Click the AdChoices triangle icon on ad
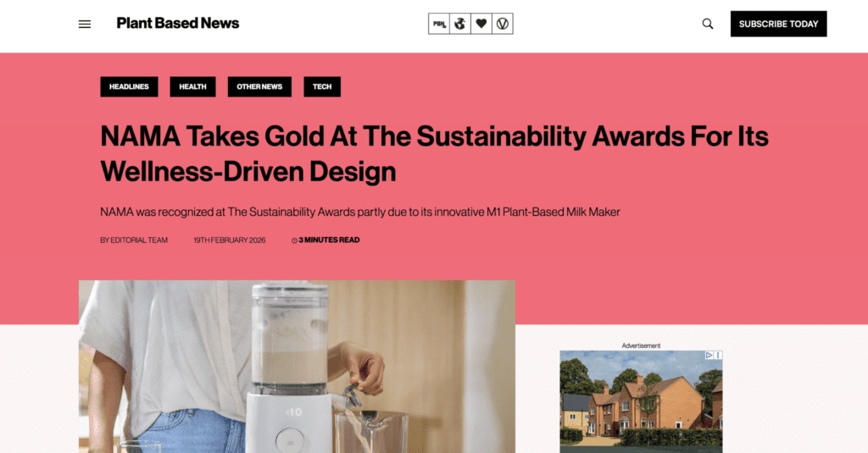The image size is (868, 453). [709, 355]
